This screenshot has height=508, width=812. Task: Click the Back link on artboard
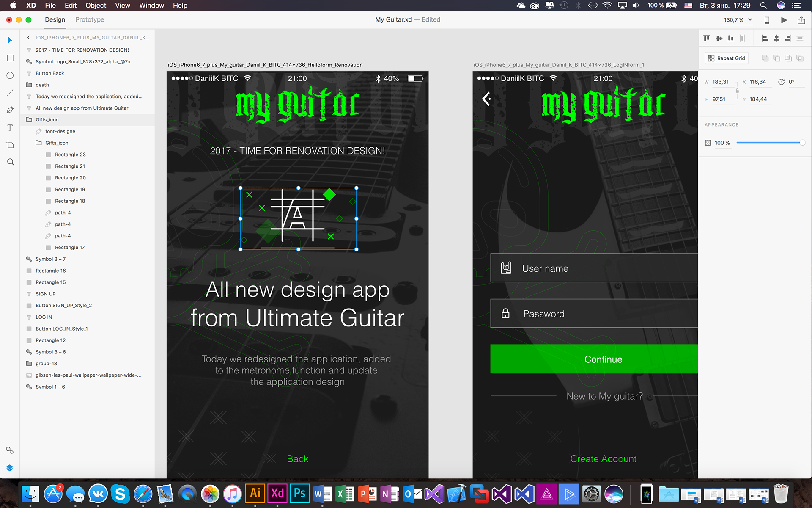[298, 459]
